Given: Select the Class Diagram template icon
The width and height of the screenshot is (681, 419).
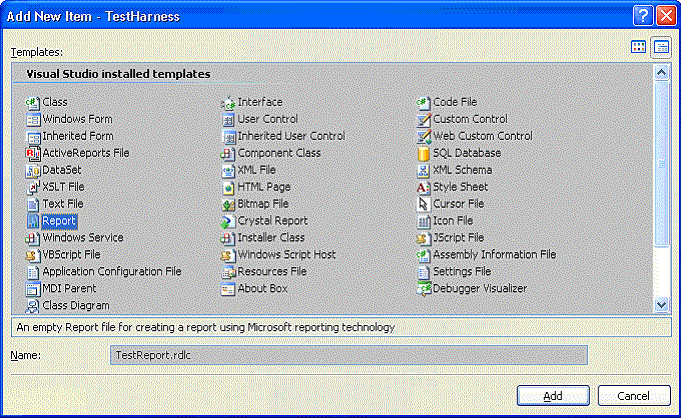Looking at the screenshot, I should (x=33, y=306).
